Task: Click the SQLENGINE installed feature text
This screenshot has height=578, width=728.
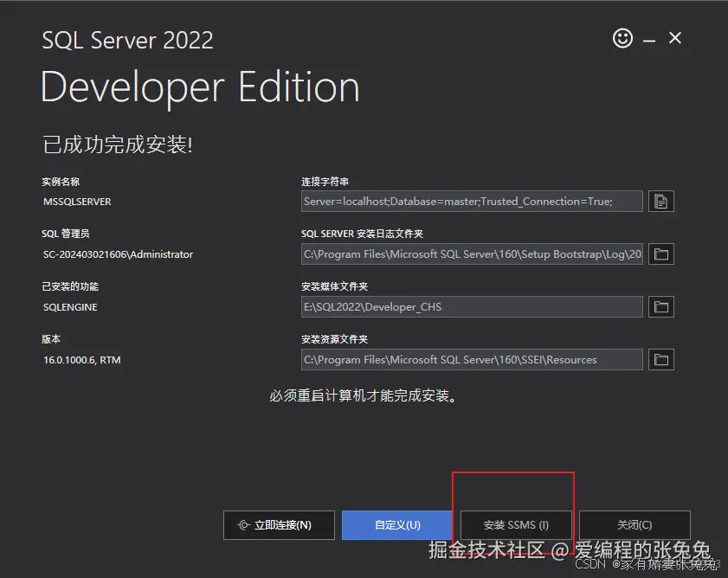Action: pos(70,307)
